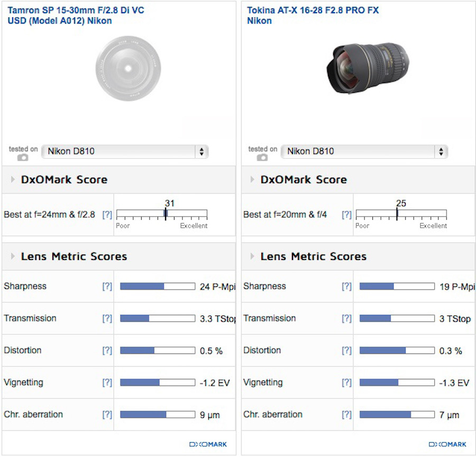476x457 pixels.
Task: Collapse the left DxOMark Score section
Action: click(x=13, y=180)
